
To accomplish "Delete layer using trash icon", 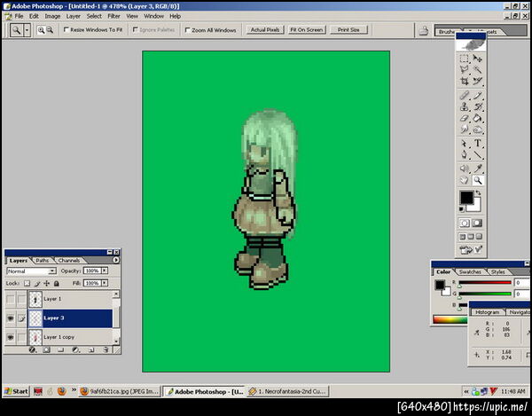I will click(106, 349).
